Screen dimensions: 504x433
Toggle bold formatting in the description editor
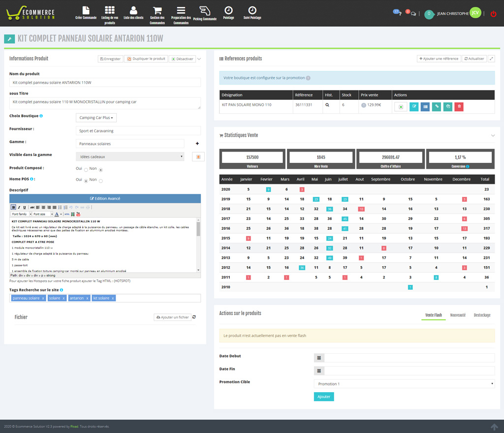[13, 207]
